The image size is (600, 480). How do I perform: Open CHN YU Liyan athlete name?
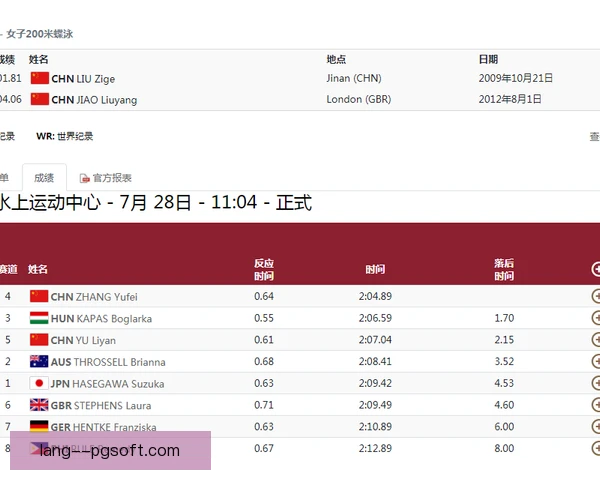83,340
